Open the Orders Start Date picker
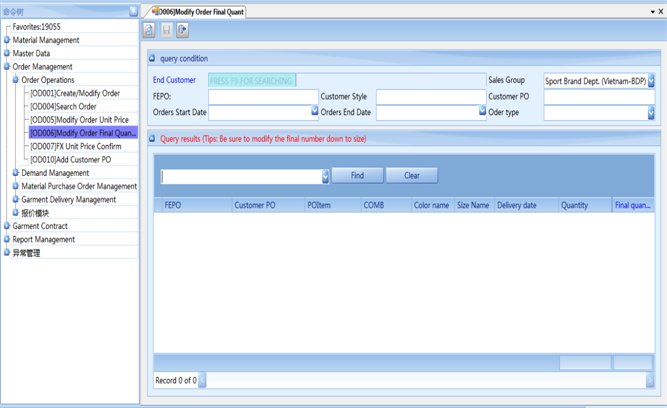 coord(314,113)
